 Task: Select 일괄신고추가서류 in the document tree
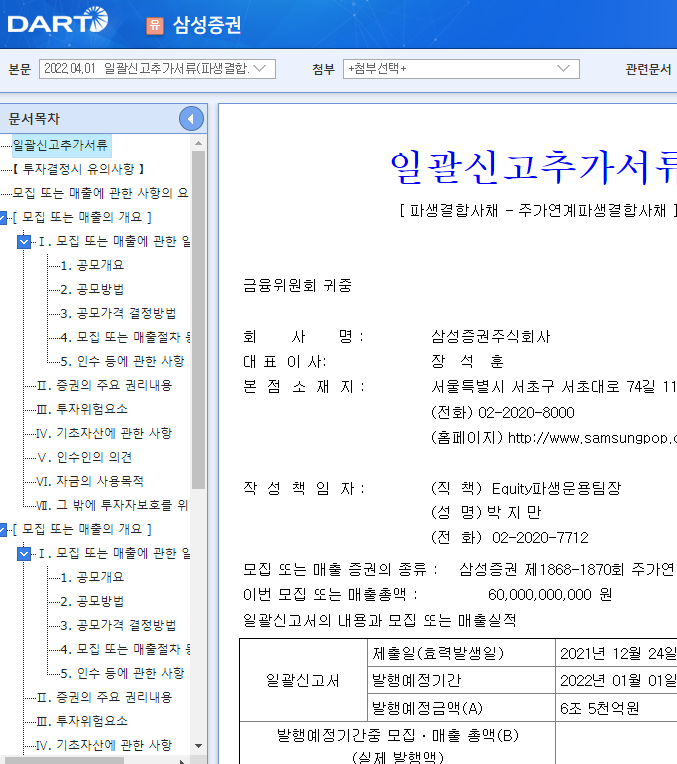click(x=60, y=145)
